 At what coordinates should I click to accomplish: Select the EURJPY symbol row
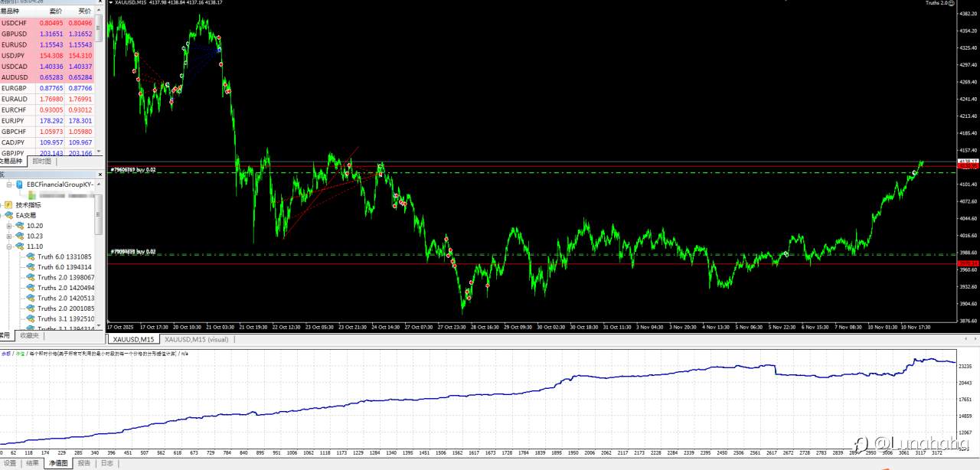47,121
